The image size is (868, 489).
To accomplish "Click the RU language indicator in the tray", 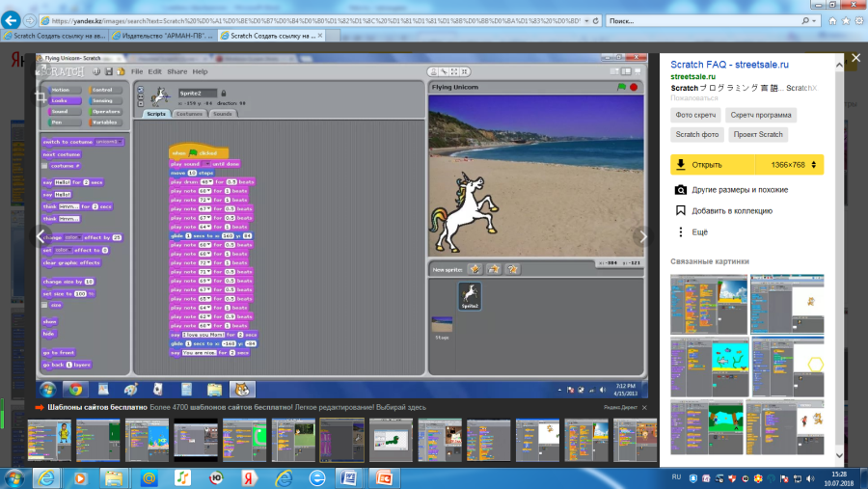I will click(676, 476).
